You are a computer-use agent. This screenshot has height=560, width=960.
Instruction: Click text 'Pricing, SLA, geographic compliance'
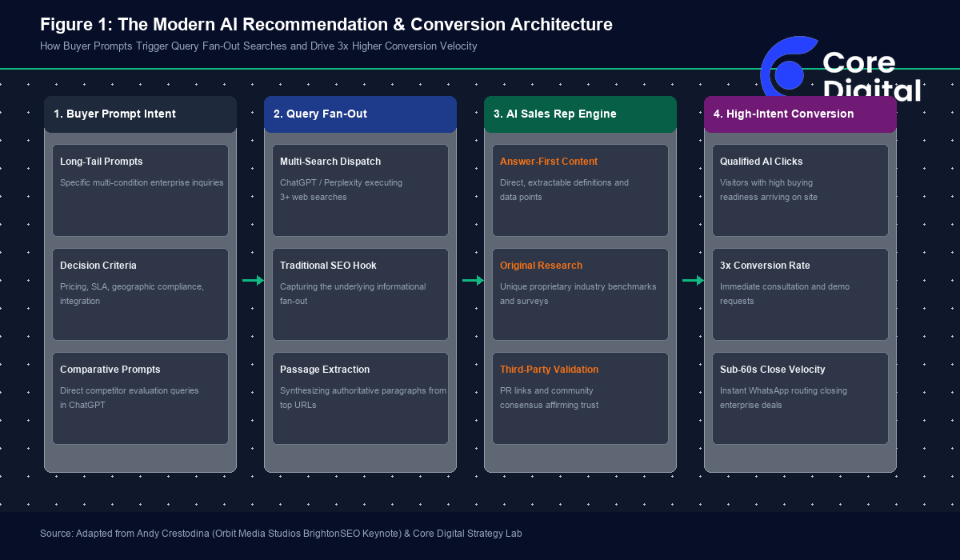tap(132, 286)
